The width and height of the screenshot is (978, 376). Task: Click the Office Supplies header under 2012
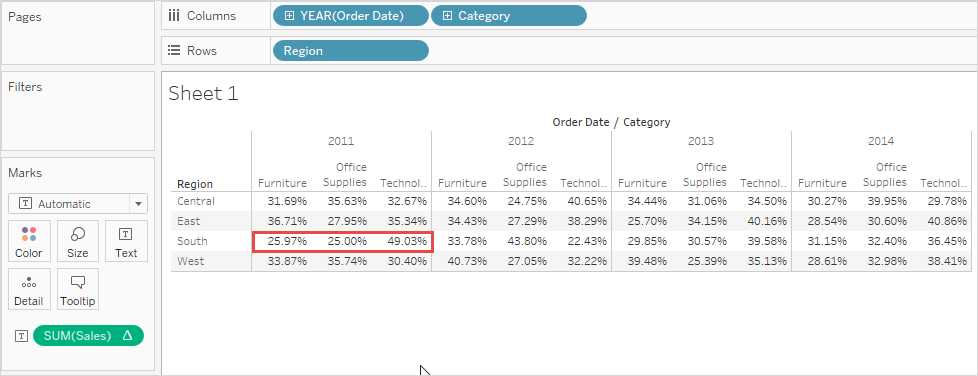(x=525, y=175)
